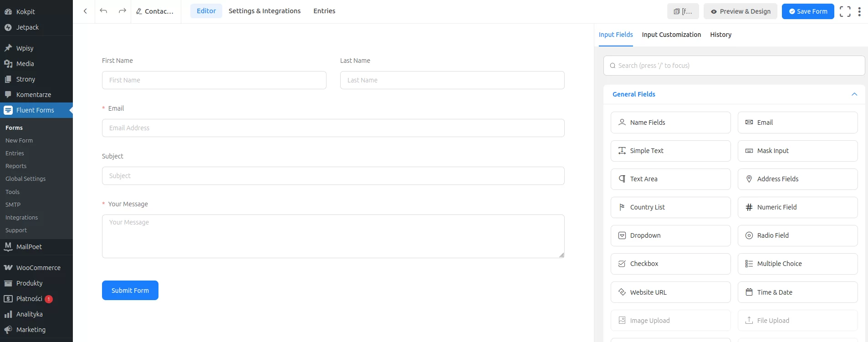Switch to Input Customization tab
The image size is (868, 342).
pos(671,35)
